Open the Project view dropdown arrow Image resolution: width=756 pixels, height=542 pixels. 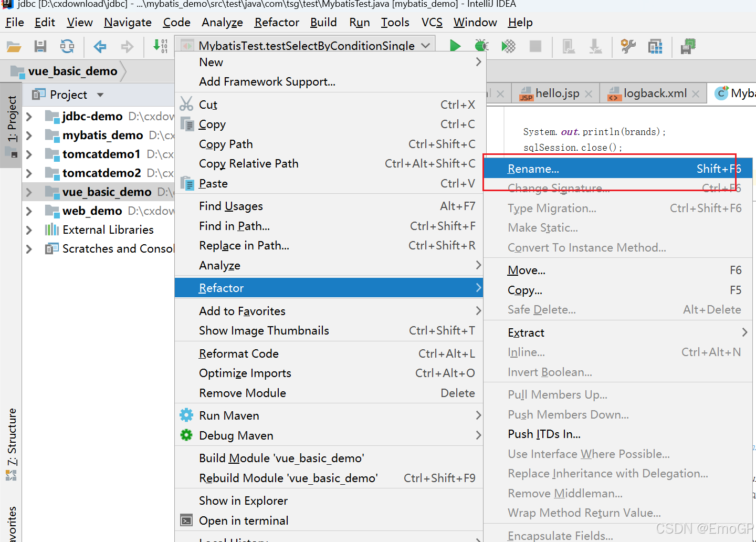pyautogui.click(x=100, y=95)
